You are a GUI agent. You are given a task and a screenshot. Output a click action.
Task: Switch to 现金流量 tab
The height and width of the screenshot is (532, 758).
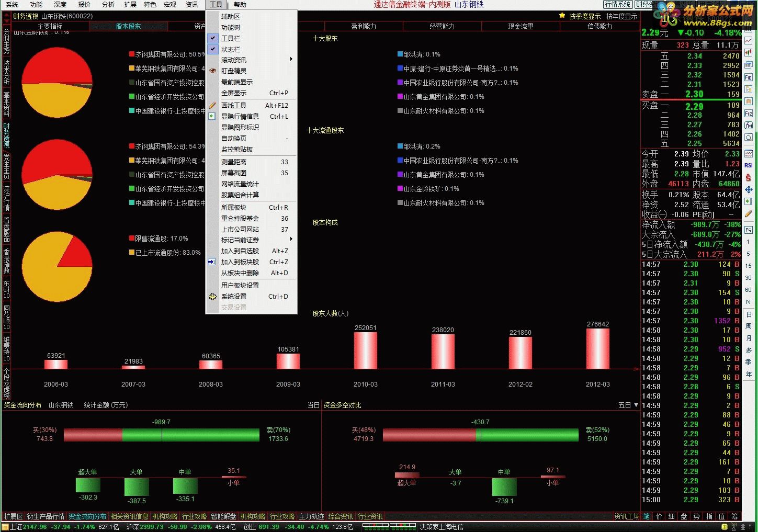[x=521, y=26]
